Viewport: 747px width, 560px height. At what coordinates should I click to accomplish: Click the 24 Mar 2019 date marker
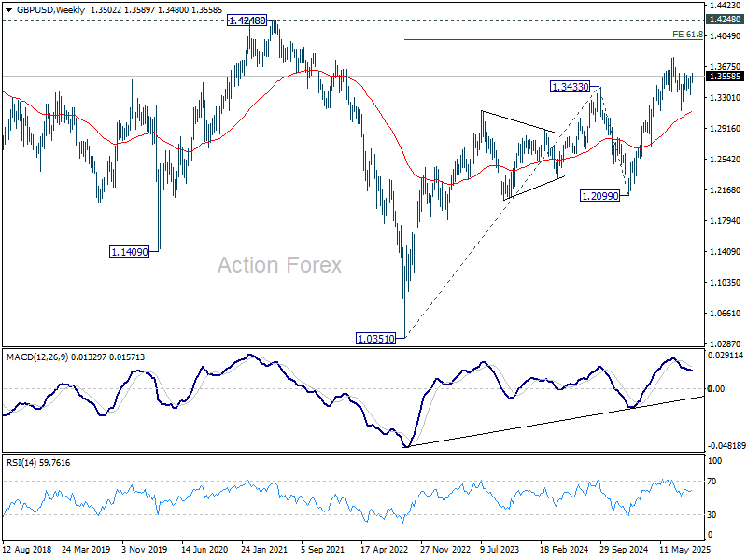pos(86,549)
